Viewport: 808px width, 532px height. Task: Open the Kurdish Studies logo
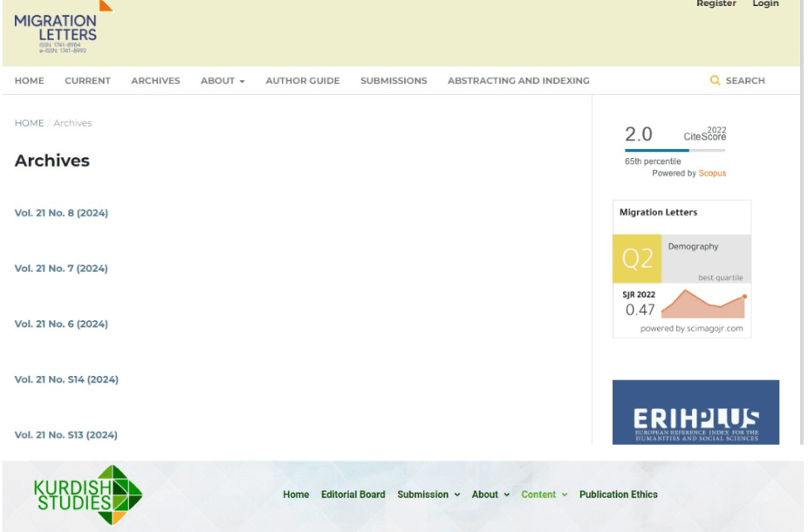click(x=88, y=494)
